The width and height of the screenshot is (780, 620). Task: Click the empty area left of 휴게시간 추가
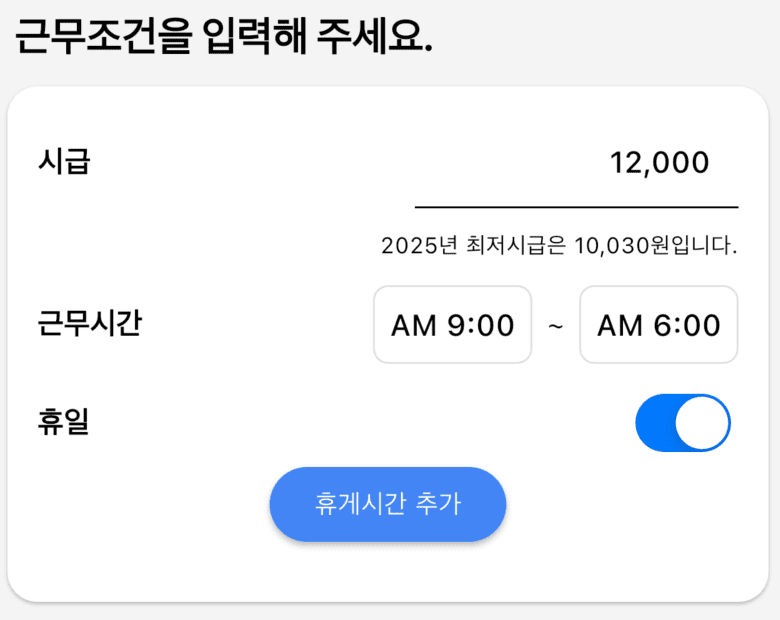tap(140, 505)
